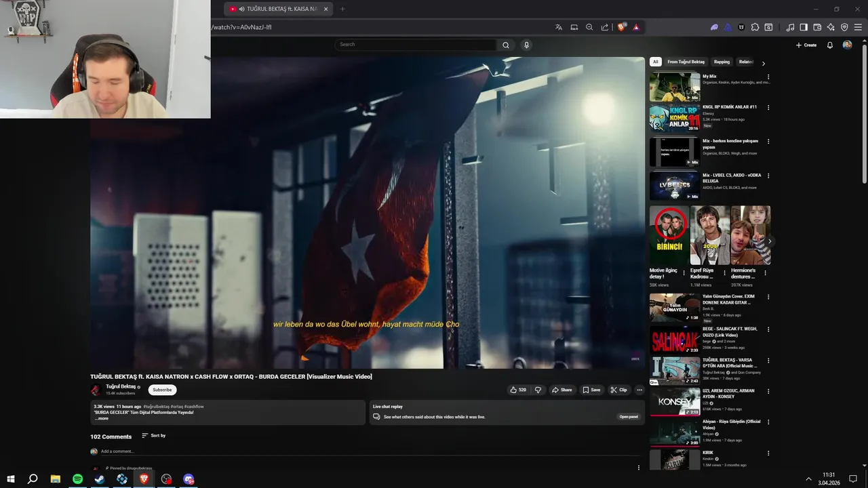Open Brave Rewards triangle icon
The image size is (868, 488).
point(636,28)
